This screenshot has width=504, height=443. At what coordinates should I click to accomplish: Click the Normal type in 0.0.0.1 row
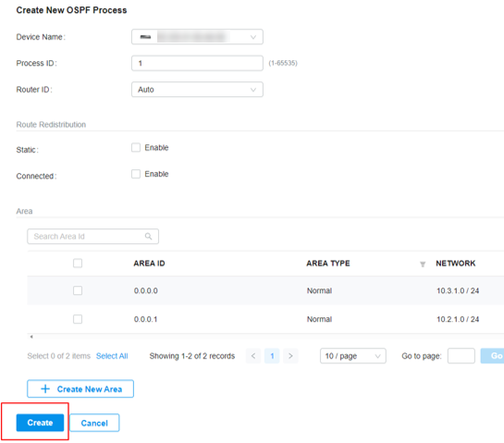(x=319, y=319)
